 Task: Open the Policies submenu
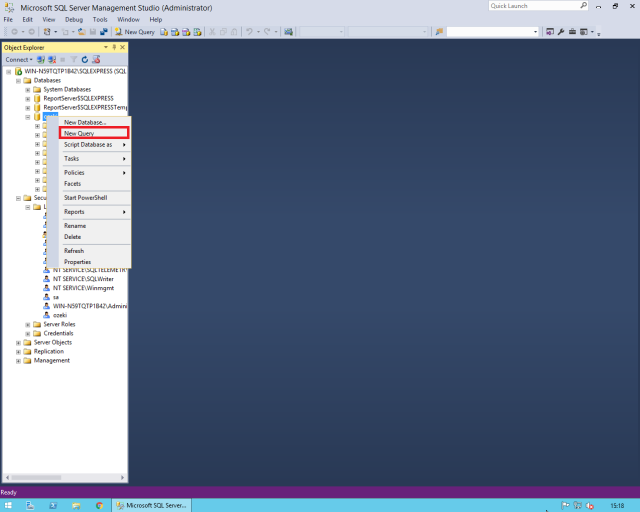click(x=94, y=173)
